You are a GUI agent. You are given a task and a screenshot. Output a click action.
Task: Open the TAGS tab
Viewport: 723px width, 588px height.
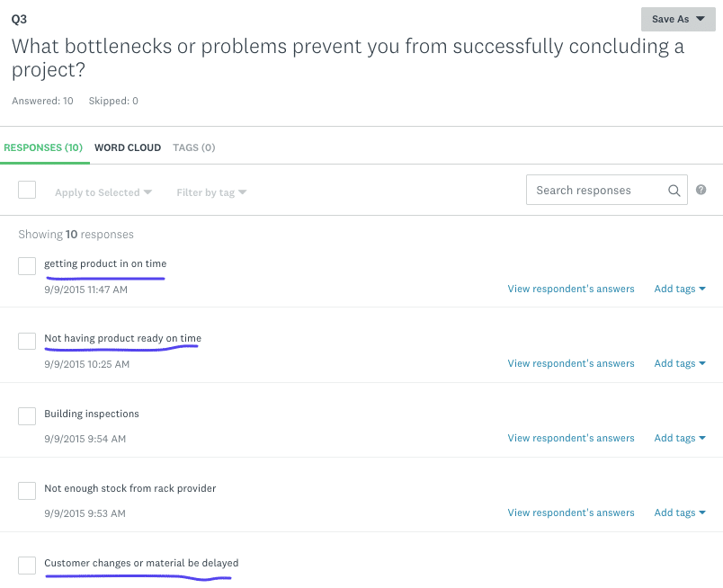pos(193,147)
